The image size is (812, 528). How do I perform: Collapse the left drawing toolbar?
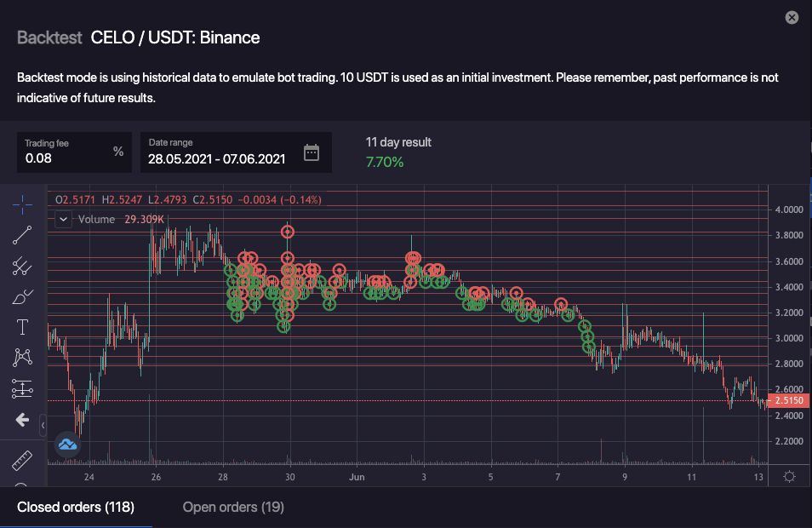(43, 422)
